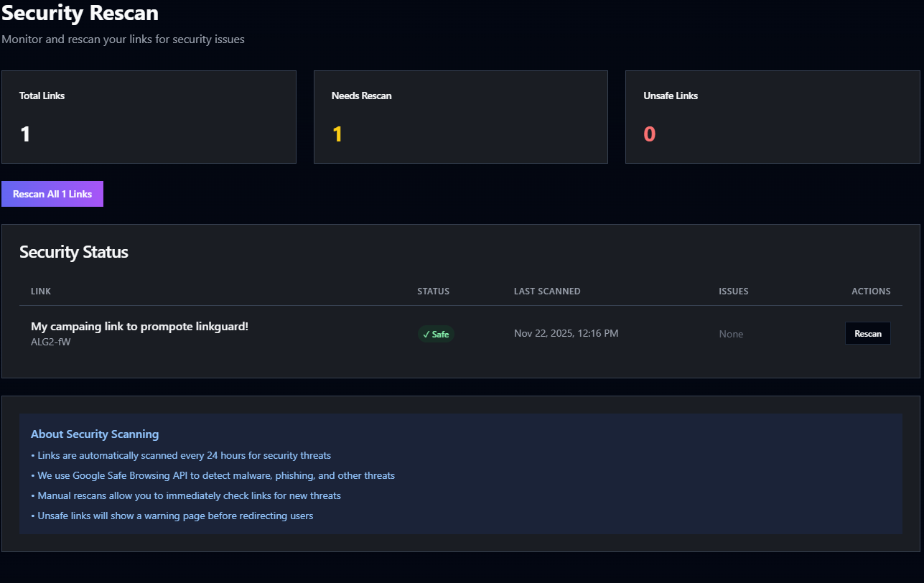This screenshot has width=924, height=583.
Task: Click the yellow Needs Rescan count
Action: tap(337, 134)
